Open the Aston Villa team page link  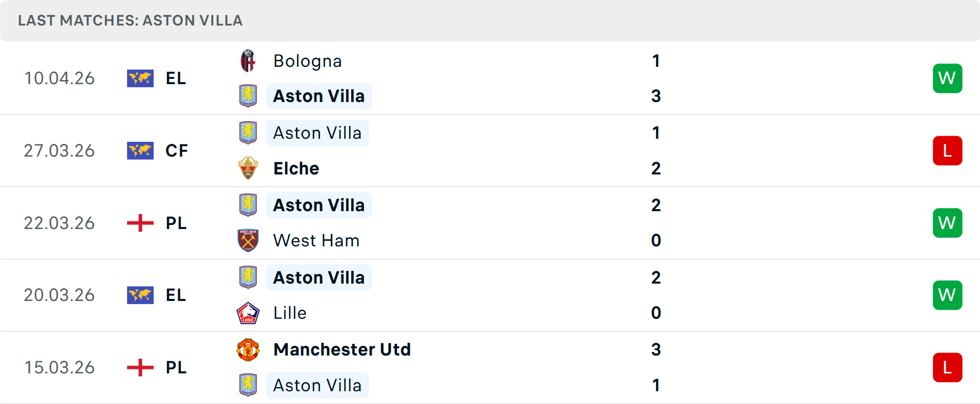[x=319, y=96]
